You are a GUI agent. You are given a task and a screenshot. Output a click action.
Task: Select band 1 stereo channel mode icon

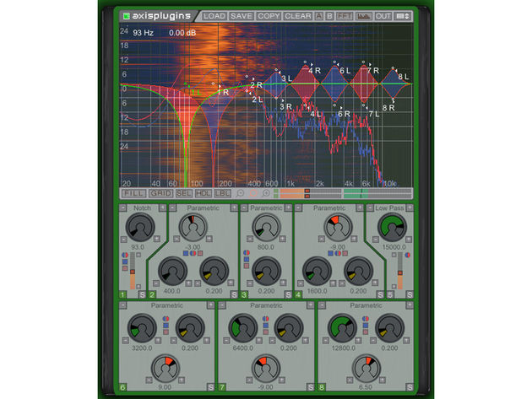coord(125,255)
